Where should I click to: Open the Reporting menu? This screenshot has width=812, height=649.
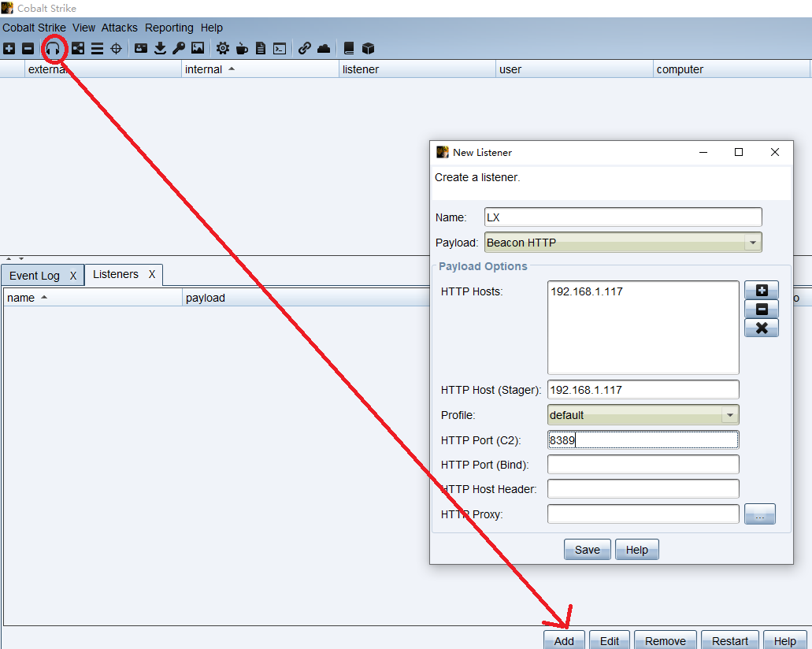tap(169, 28)
